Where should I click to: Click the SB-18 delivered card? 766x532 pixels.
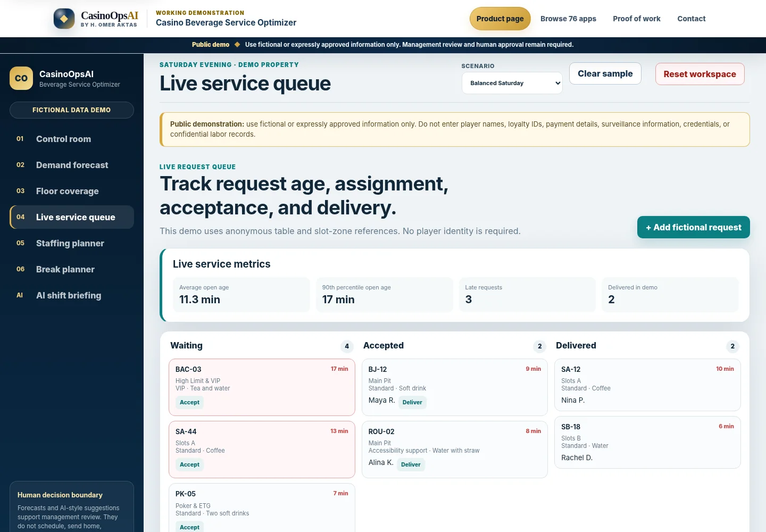click(647, 442)
